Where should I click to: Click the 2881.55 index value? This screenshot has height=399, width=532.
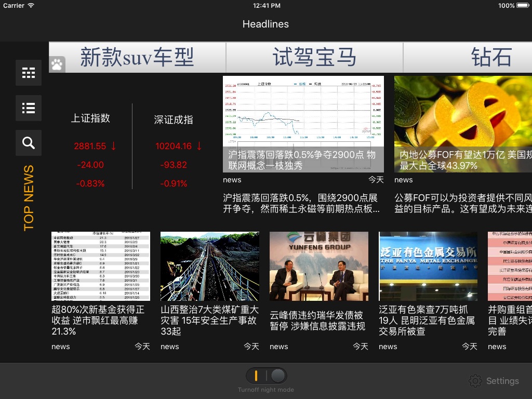[90, 146]
